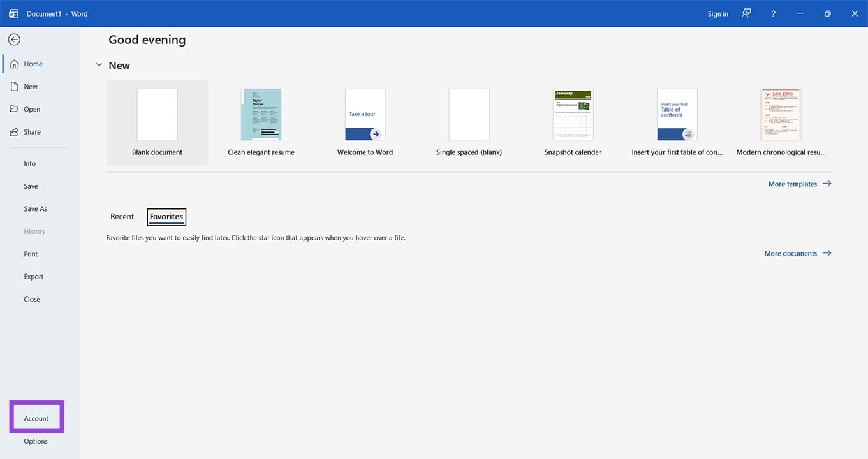Open Help with the question mark icon

tap(772, 13)
